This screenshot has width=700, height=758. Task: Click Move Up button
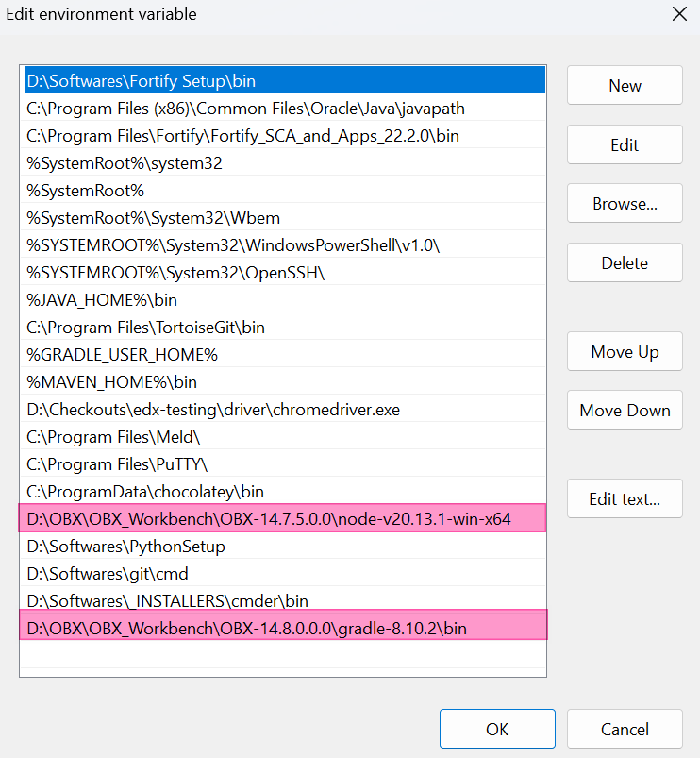tap(625, 351)
